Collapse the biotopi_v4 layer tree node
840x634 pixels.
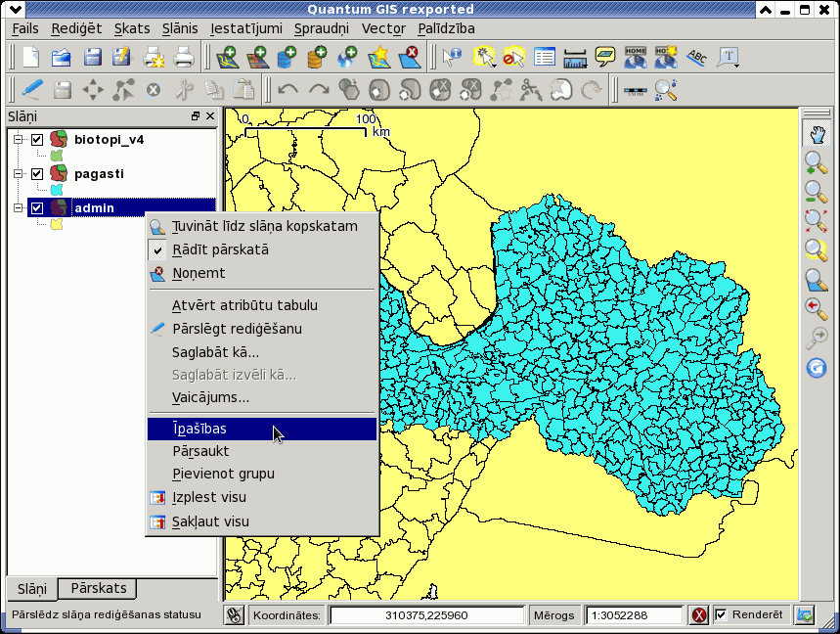pos(19,139)
